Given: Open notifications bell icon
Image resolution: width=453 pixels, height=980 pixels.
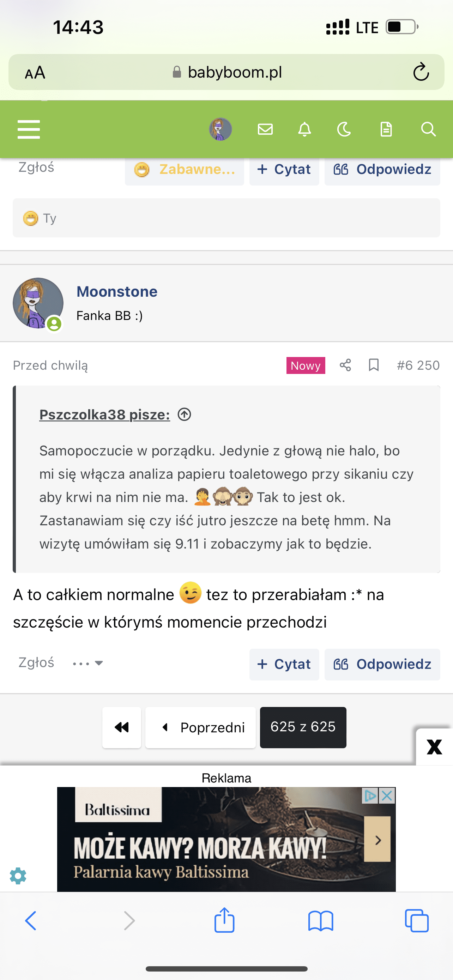Looking at the screenshot, I should coord(304,129).
